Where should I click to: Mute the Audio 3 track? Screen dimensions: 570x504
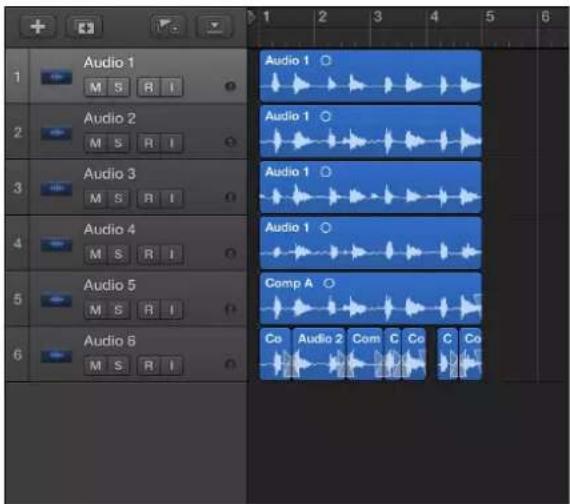click(x=96, y=199)
